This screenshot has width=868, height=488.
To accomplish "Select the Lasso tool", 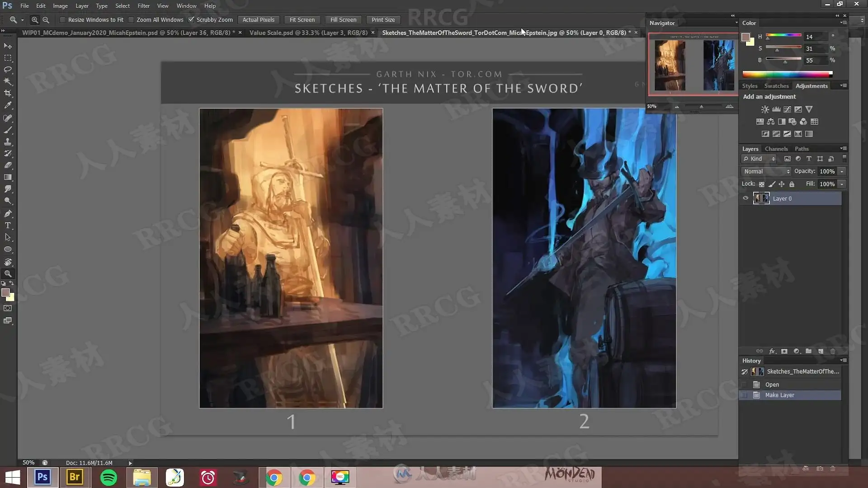I will [8, 70].
